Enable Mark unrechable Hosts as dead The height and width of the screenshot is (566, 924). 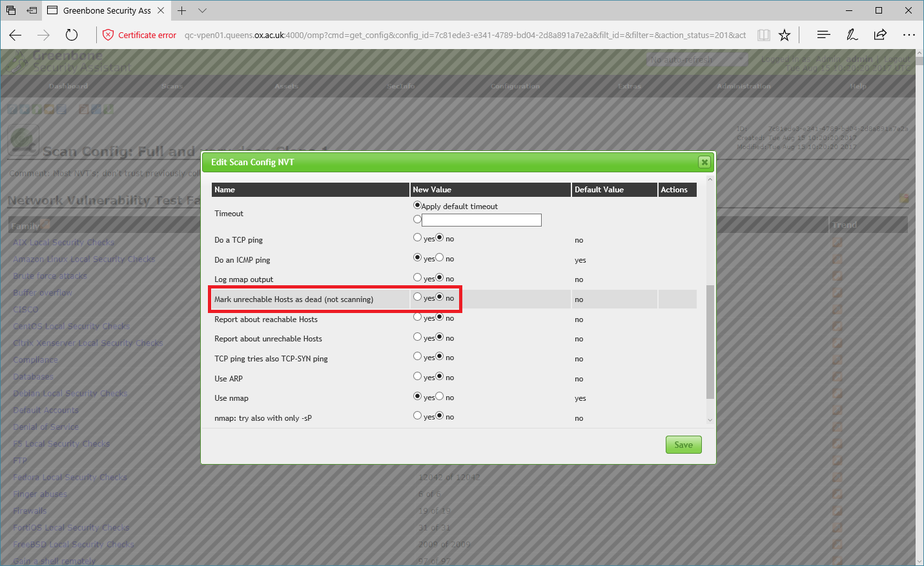pyautogui.click(x=417, y=297)
